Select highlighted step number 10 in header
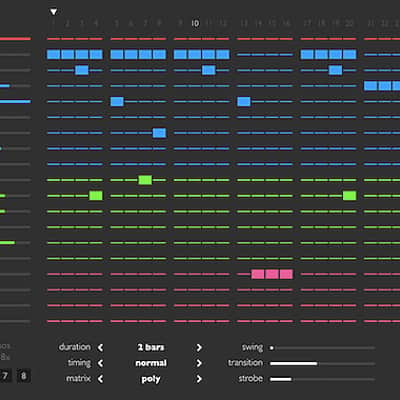 tap(195, 23)
